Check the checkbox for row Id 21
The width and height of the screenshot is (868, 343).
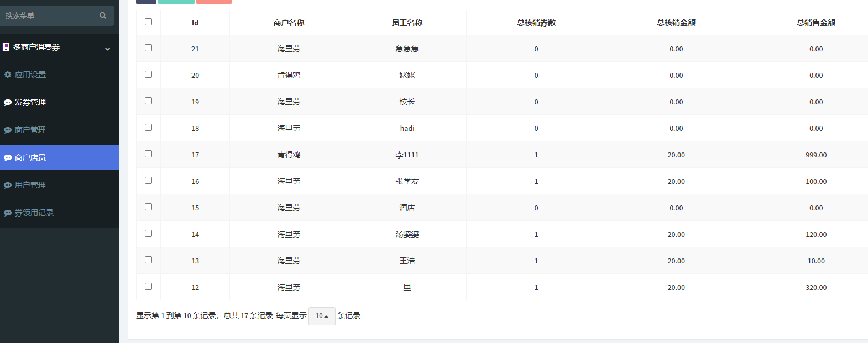click(148, 48)
